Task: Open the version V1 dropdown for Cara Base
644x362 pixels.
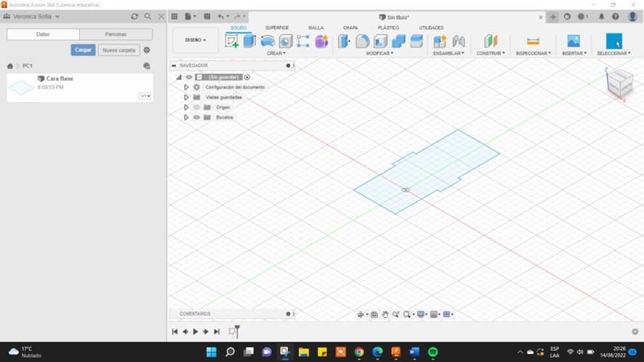Action: point(145,96)
